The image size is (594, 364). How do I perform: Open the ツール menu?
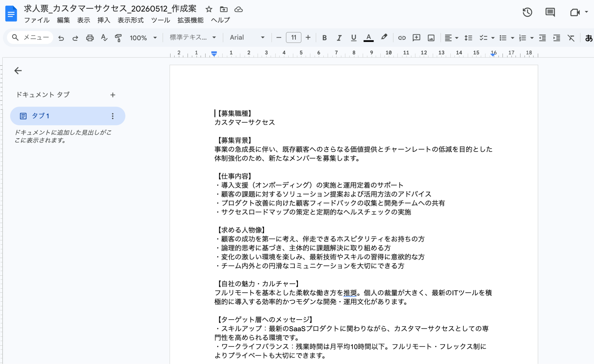point(160,20)
